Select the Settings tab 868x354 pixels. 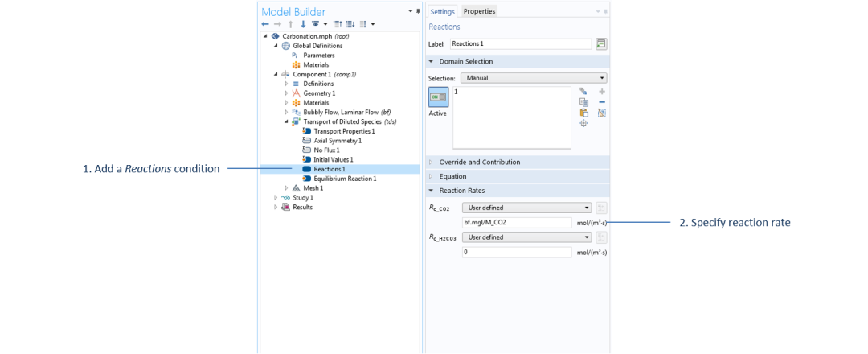click(x=442, y=11)
